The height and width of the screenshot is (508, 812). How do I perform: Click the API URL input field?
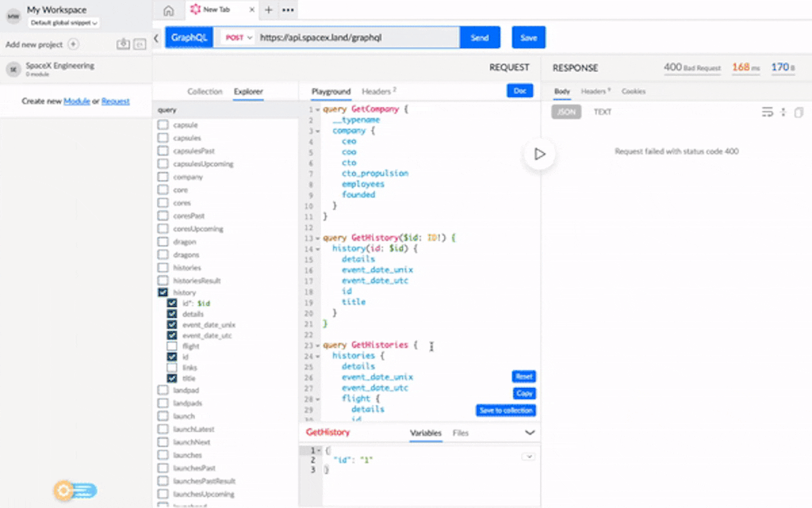pos(357,38)
